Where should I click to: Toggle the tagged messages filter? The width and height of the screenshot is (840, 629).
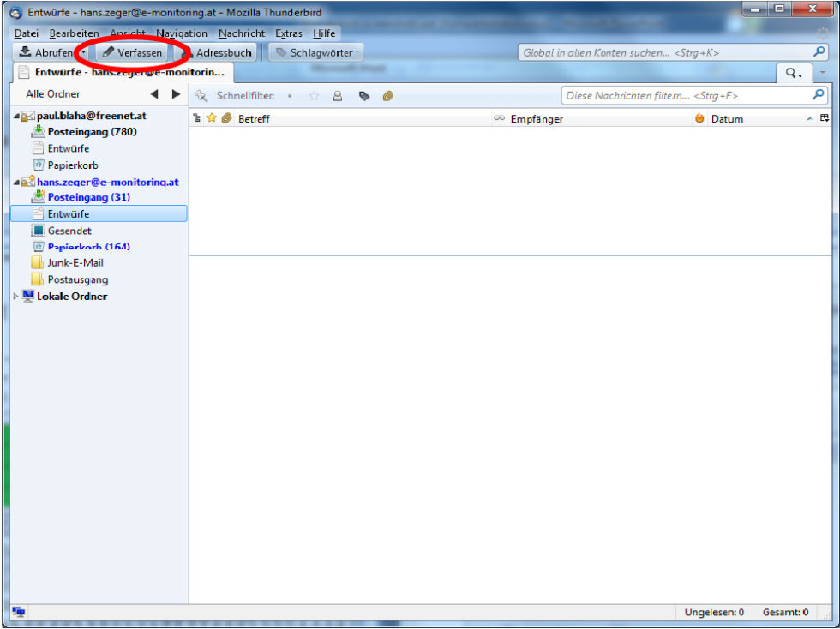(364, 96)
